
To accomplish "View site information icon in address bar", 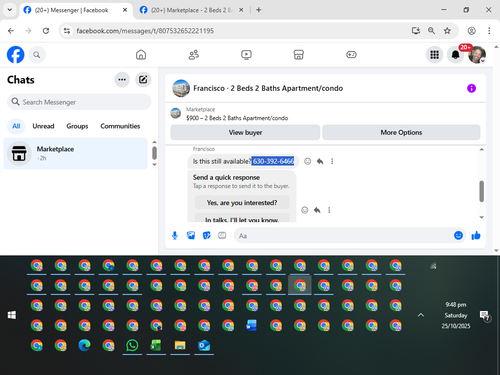I will tap(67, 31).
